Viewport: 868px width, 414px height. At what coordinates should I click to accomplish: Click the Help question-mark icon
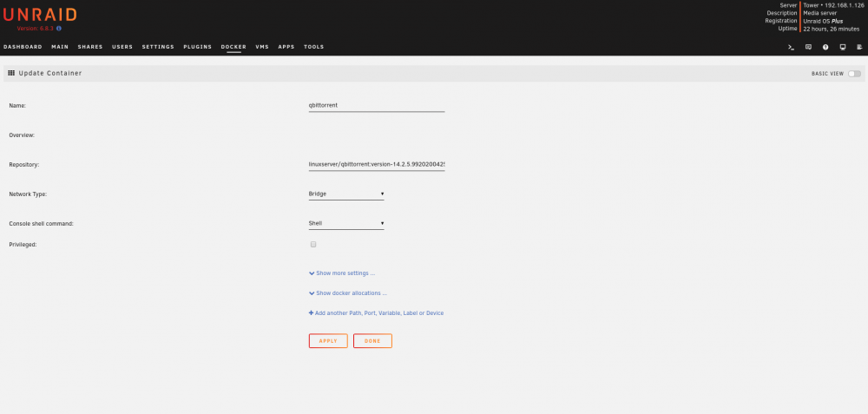coord(825,47)
